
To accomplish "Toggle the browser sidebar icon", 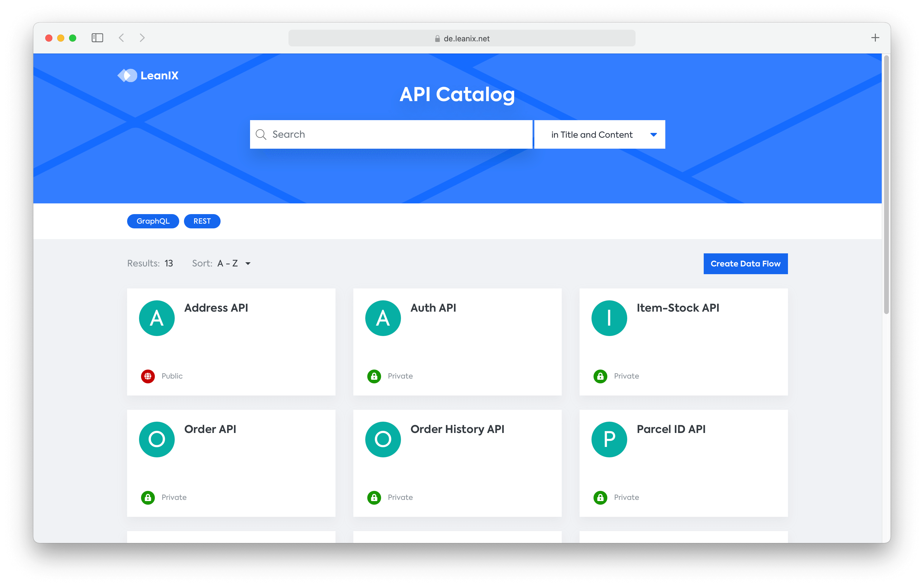I will [97, 37].
